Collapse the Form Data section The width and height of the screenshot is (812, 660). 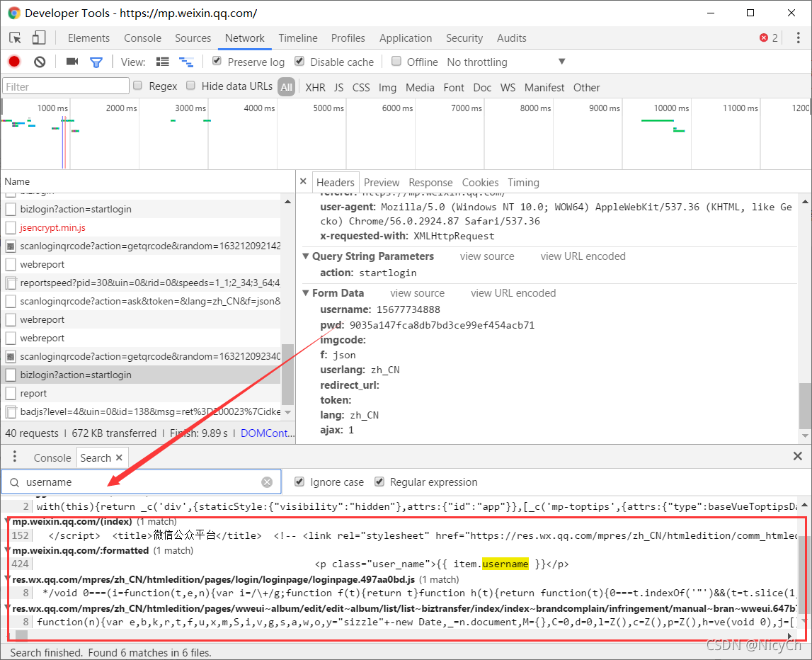click(306, 293)
